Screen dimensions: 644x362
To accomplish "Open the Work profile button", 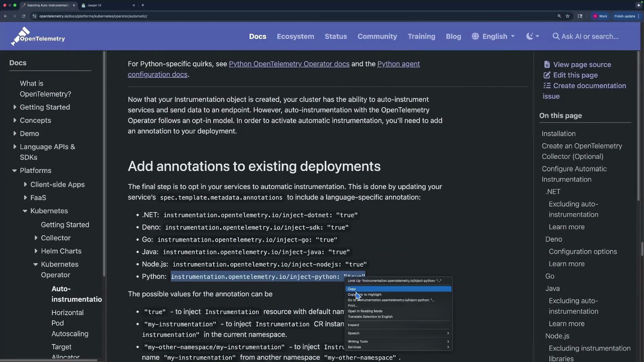I will pos(600,16).
